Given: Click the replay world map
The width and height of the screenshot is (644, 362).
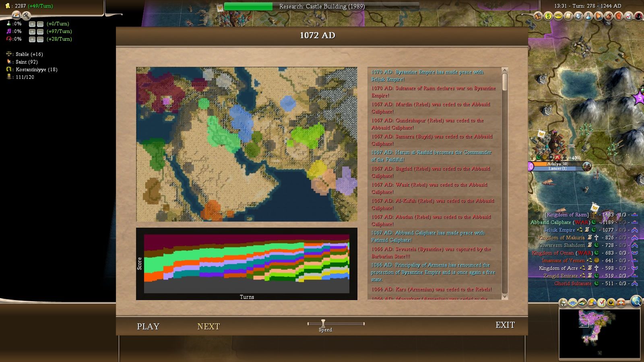Looking at the screenshot, I should click(247, 144).
